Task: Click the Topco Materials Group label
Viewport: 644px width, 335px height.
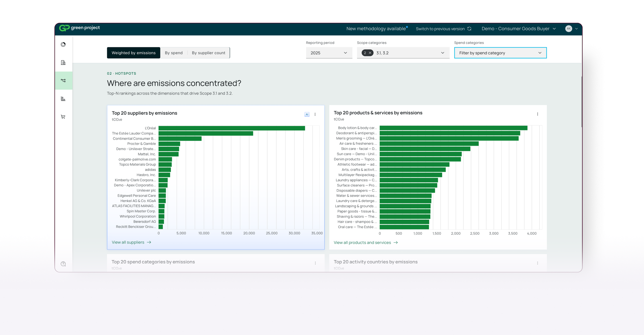Action: point(137,164)
